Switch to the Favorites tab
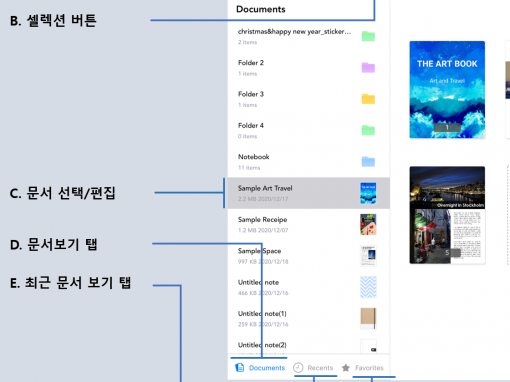The height and width of the screenshot is (382, 510). (363, 368)
